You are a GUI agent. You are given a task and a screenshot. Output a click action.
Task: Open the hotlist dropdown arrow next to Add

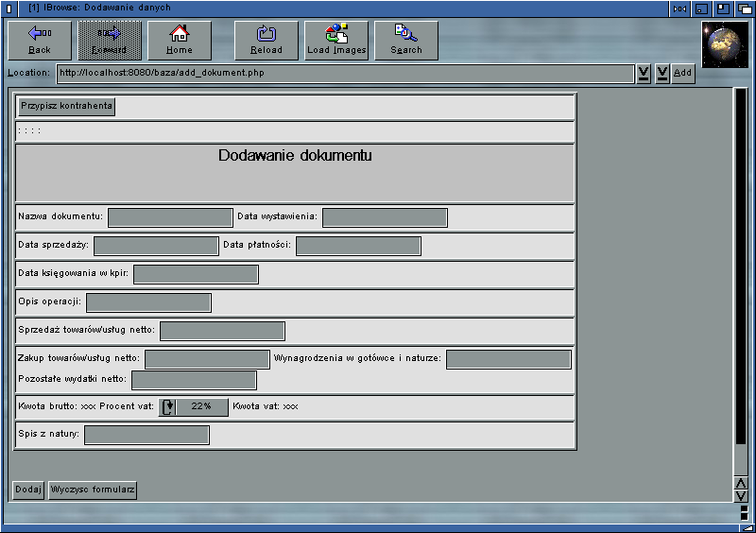tap(662, 74)
